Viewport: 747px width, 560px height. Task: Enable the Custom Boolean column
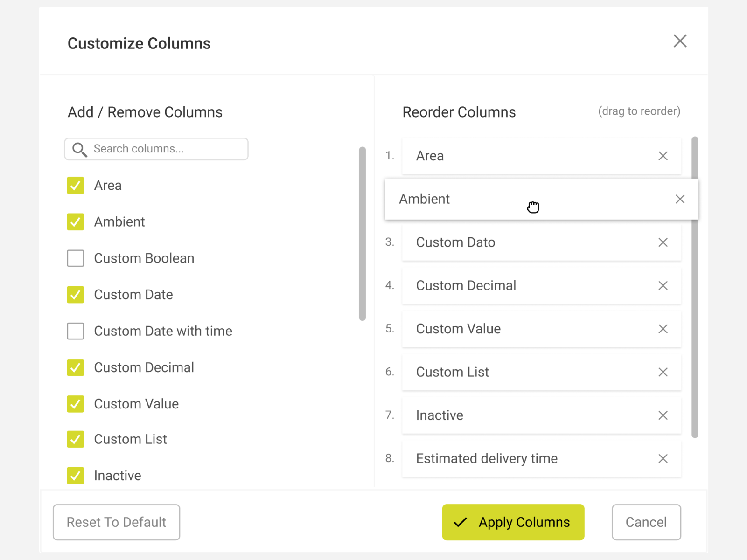coord(75,258)
